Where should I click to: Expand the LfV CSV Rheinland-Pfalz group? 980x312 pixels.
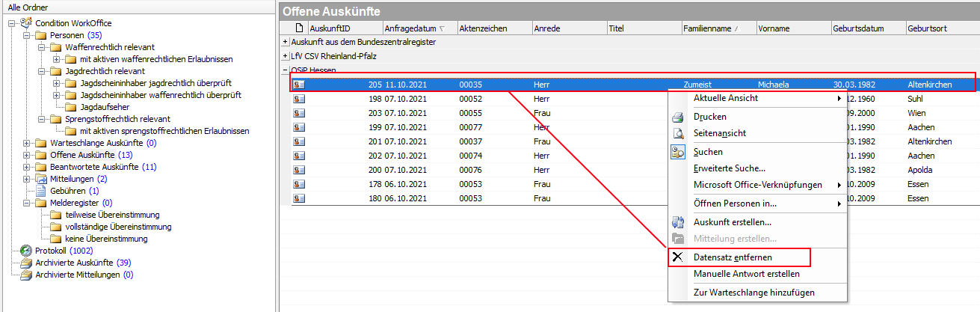point(286,56)
